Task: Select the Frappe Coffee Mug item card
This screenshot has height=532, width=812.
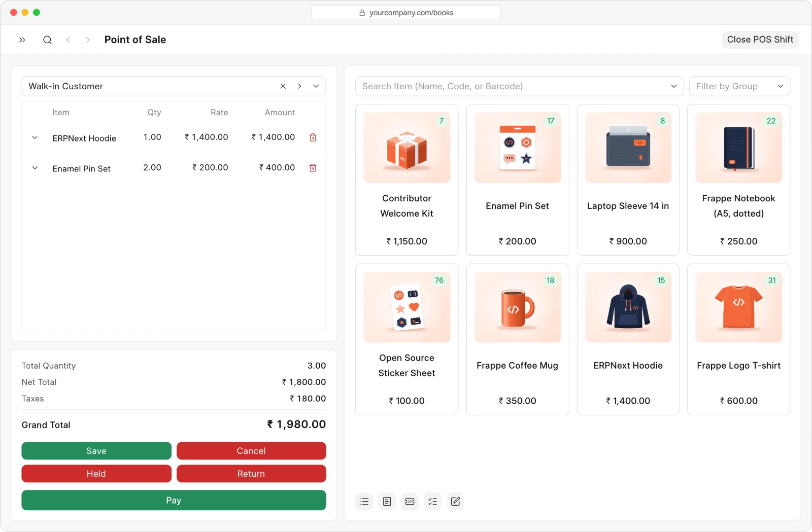Action: pyautogui.click(x=517, y=339)
